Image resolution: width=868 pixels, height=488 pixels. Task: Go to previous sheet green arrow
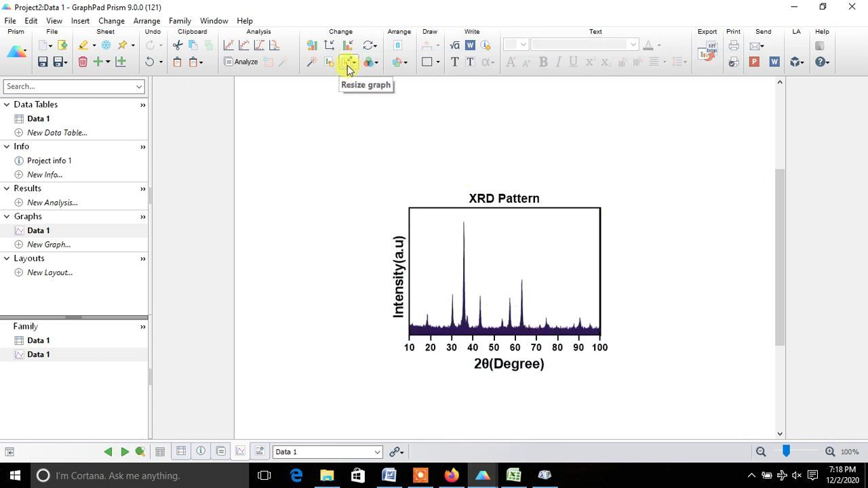click(x=108, y=451)
